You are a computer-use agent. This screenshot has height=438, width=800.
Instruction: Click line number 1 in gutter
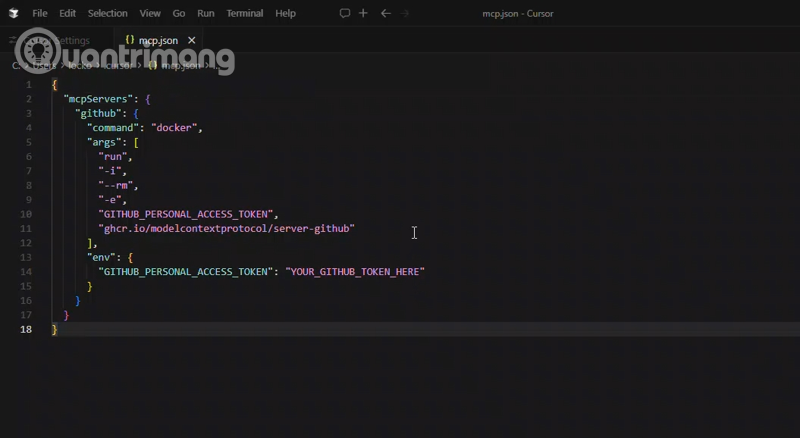29,85
